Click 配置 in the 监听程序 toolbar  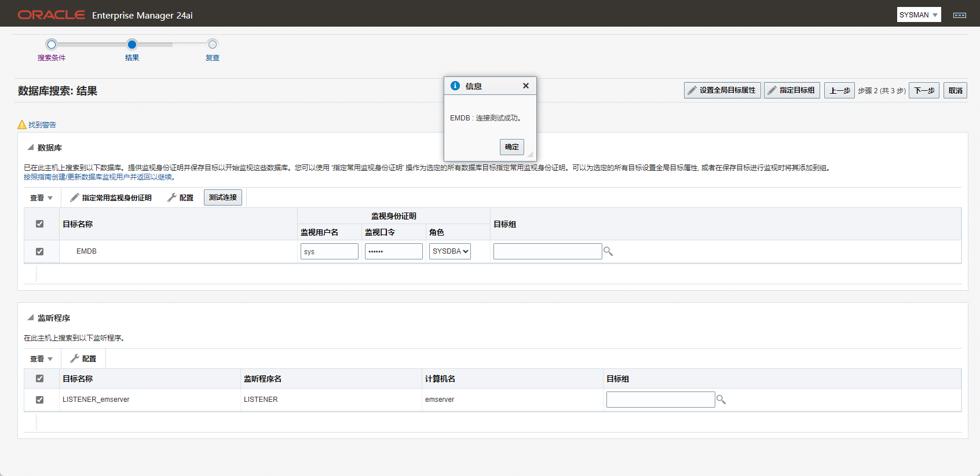tap(83, 358)
